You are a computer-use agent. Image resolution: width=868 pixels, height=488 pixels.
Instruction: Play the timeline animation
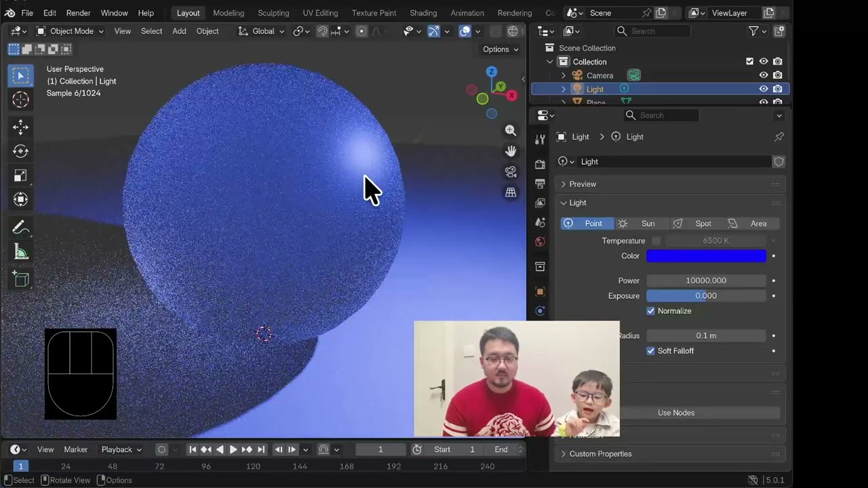click(233, 449)
